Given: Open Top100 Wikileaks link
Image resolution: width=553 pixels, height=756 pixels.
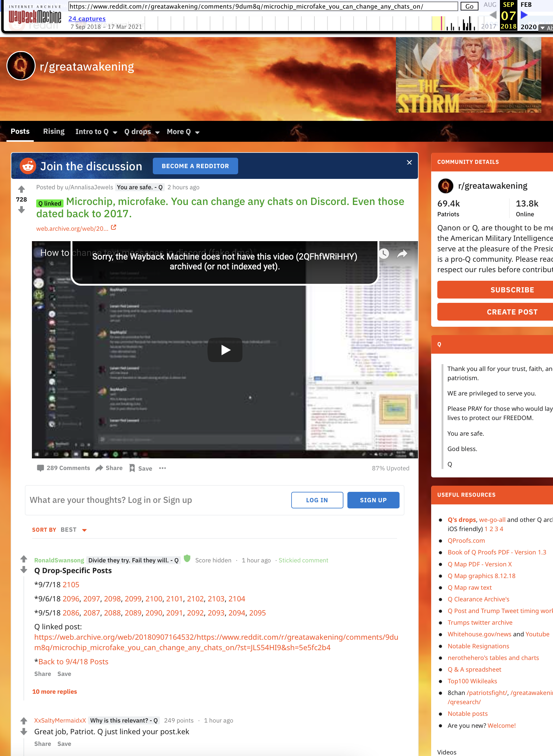Looking at the screenshot, I should pos(472,681).
